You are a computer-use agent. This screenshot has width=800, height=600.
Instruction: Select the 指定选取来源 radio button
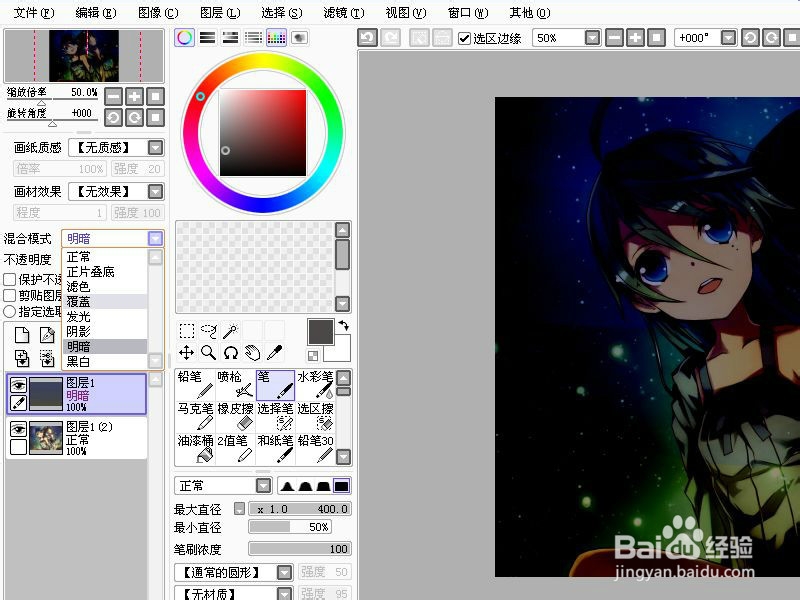click(10, 311)
